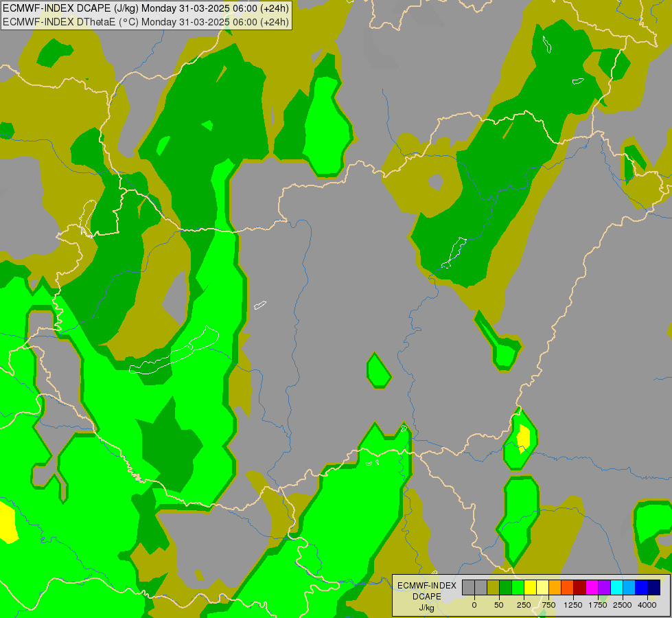Image resolution: width=672 pixels, height=618 pixels.
Task: Select the purple legend swatch
Action: [605, 587]
